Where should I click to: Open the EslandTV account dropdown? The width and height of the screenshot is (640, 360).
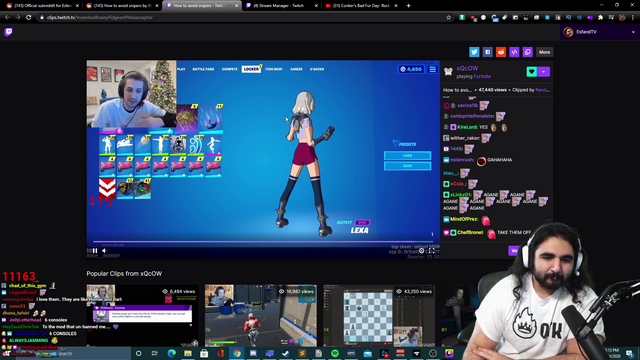tap(599, 32)
